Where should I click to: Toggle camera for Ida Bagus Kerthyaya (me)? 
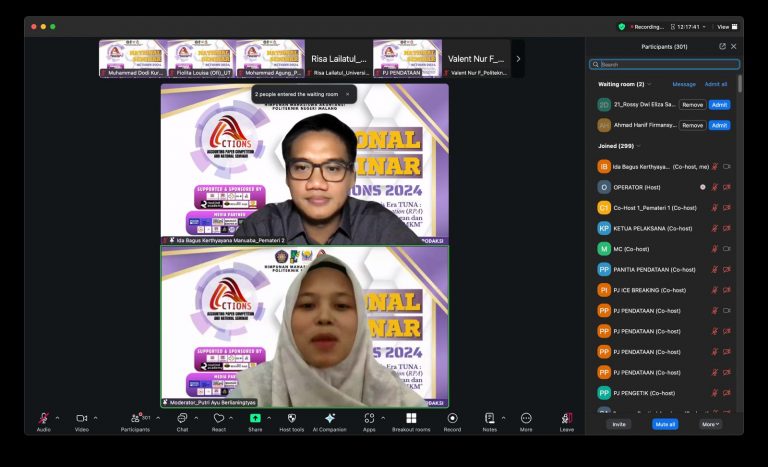tap(727, 167)
